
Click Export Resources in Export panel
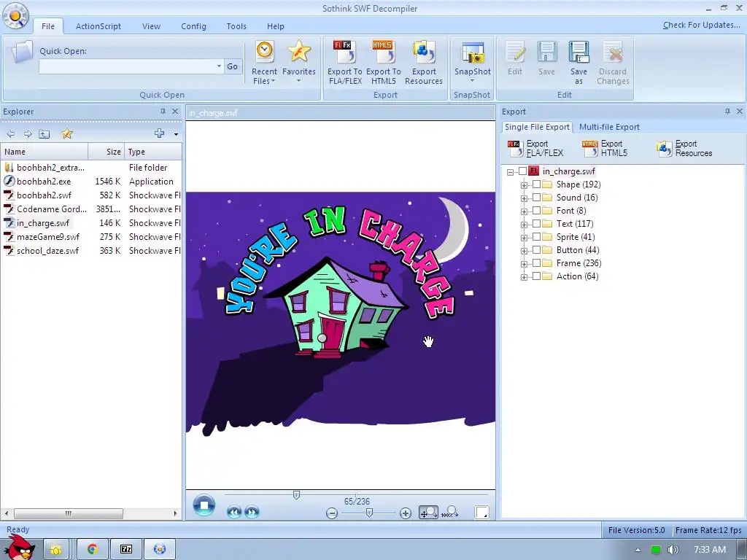tap(684, 149)
